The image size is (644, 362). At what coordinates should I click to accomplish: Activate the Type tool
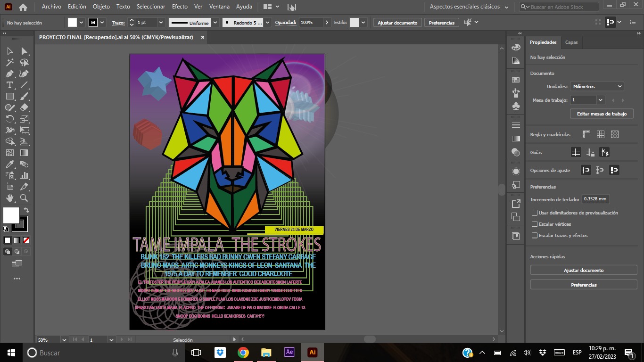point(9,85)
